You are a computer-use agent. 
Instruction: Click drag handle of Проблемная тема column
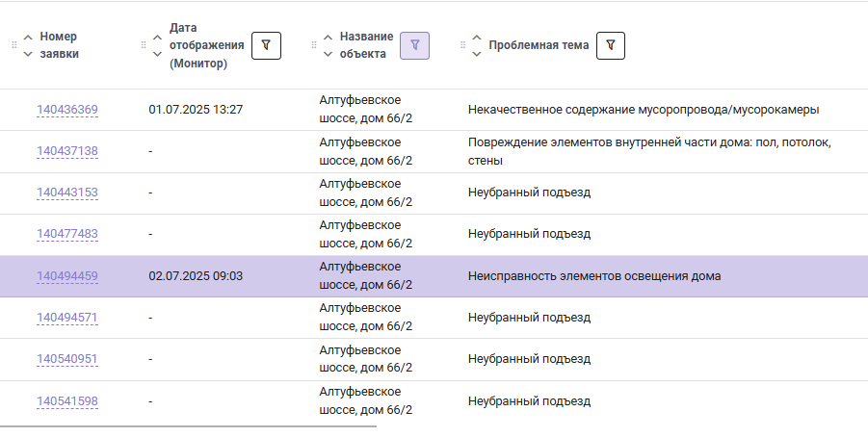[x=462, y=45]
